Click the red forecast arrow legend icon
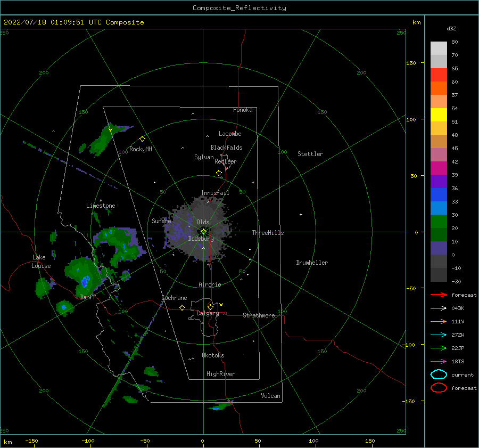This screenshot has width=479, height=448. 439,295
